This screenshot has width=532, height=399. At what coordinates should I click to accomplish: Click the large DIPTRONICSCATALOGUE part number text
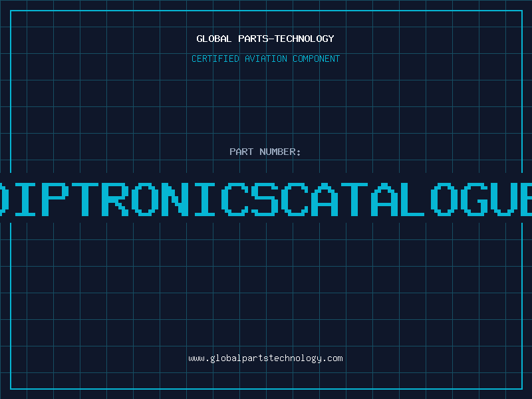pyautogui.click(x=266, y=199)
